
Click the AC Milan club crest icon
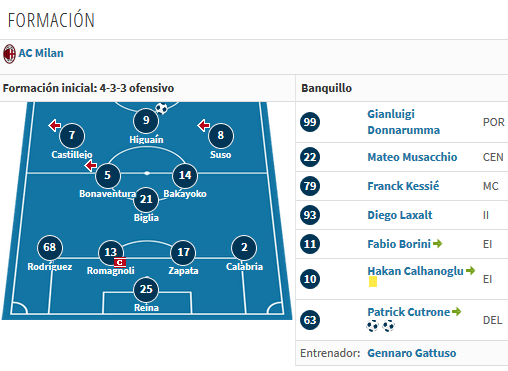(x=9, y=54)
